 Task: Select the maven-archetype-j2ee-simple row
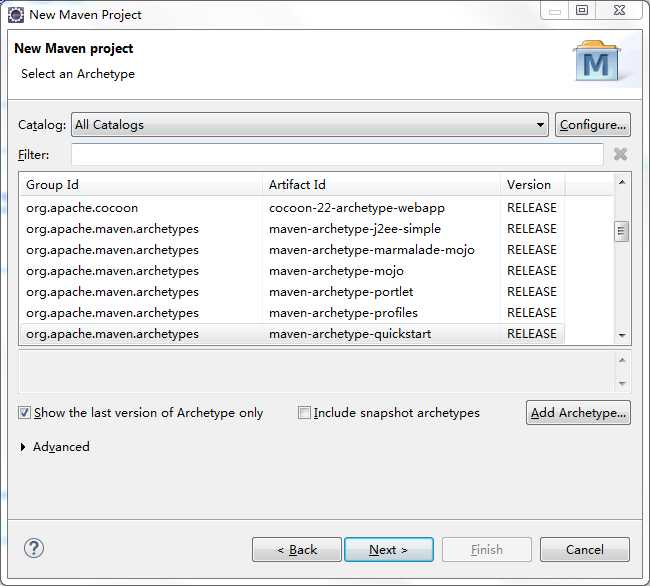(x=292, y=229)
